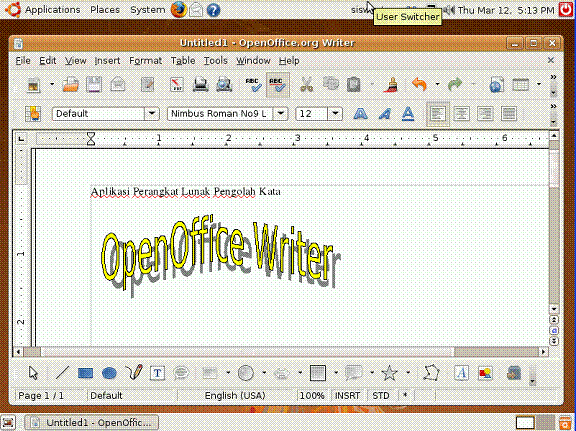Toggle Bold formatting
Screen dimensions: 576x431
(x=360, y=114)
